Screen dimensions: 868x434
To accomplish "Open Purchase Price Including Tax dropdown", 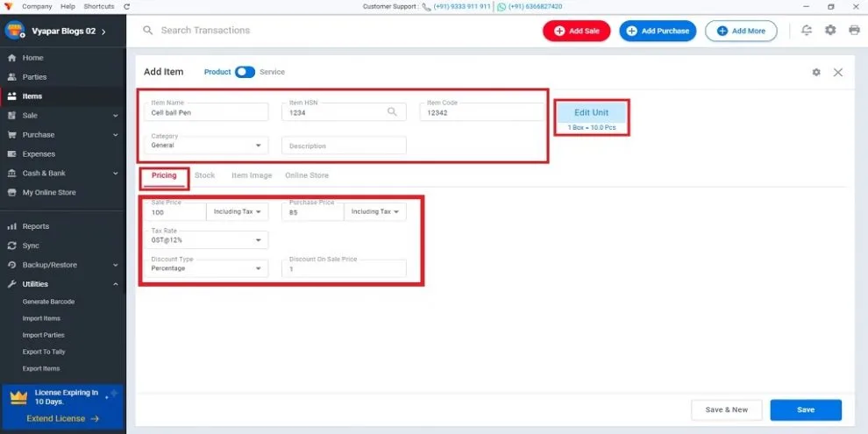I will tap(374, 211).
